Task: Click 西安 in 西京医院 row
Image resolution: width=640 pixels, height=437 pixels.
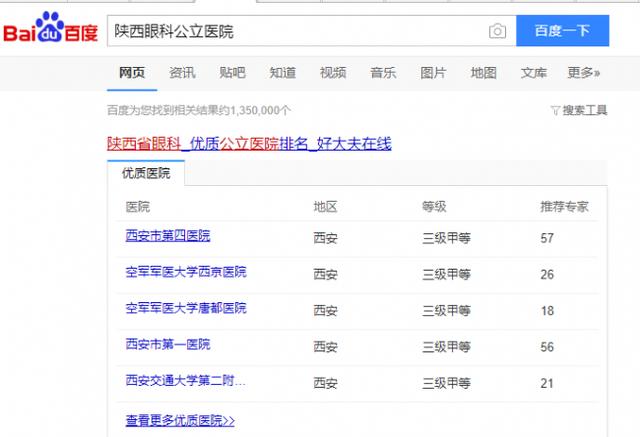Action: tap(325, 274)
